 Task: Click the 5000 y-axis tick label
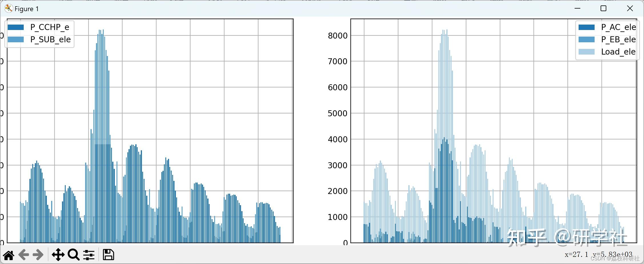pos(338,113)
